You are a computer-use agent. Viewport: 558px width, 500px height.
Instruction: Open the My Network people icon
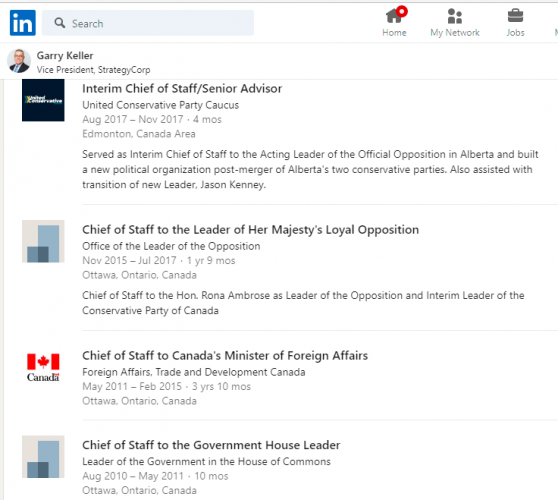tap(454, 16)
